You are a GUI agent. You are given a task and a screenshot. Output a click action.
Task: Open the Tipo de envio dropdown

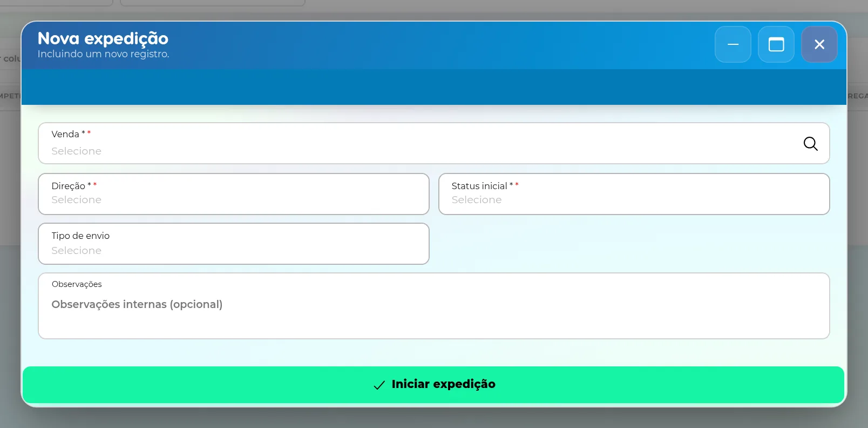234,244
